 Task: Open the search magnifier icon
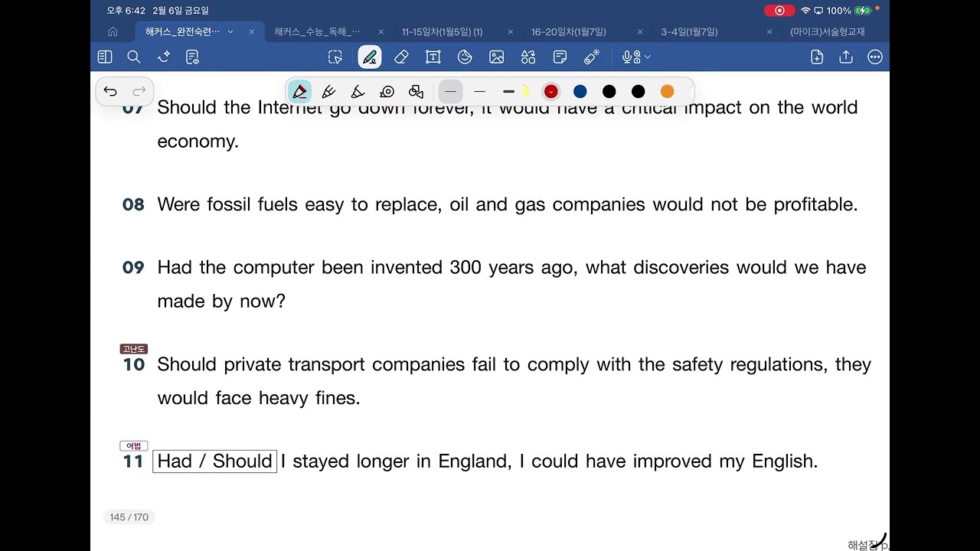point(134,57)
